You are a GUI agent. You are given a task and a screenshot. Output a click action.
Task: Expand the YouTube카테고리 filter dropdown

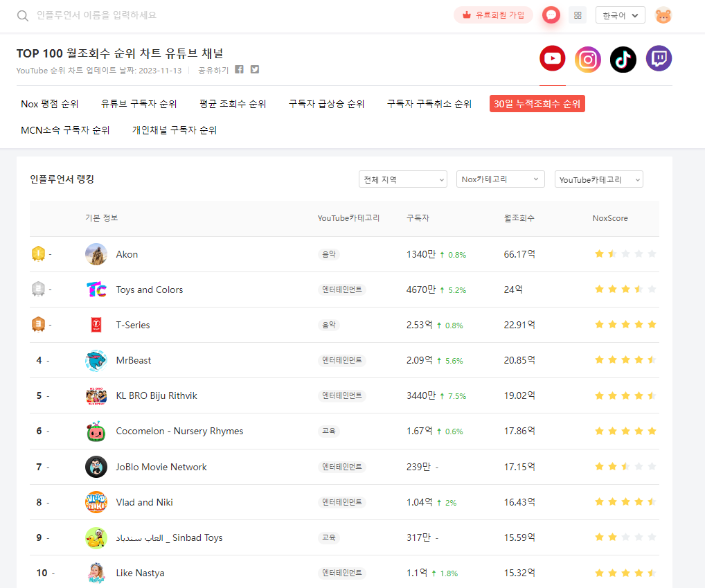pos(599,179)
